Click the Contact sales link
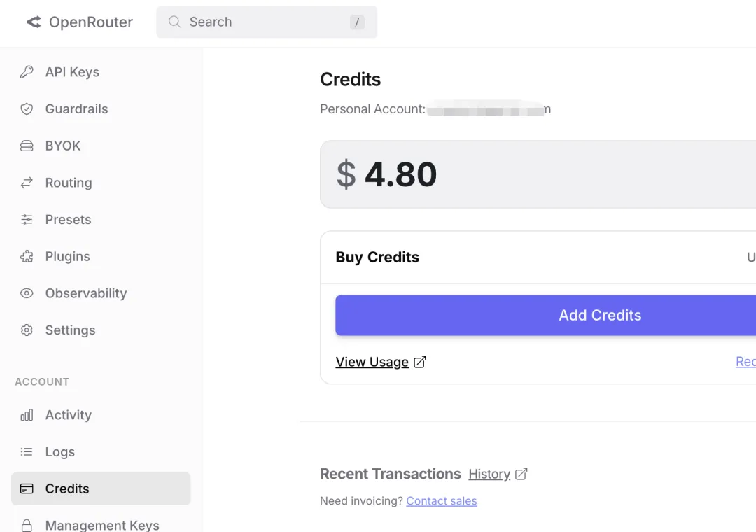The image size is (756, 532). point(441,501)
